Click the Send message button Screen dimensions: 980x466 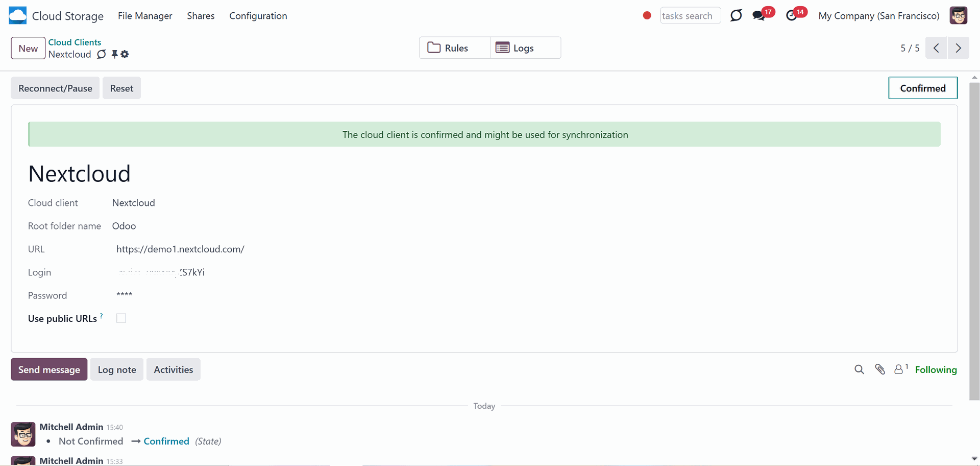click(49, 369)
